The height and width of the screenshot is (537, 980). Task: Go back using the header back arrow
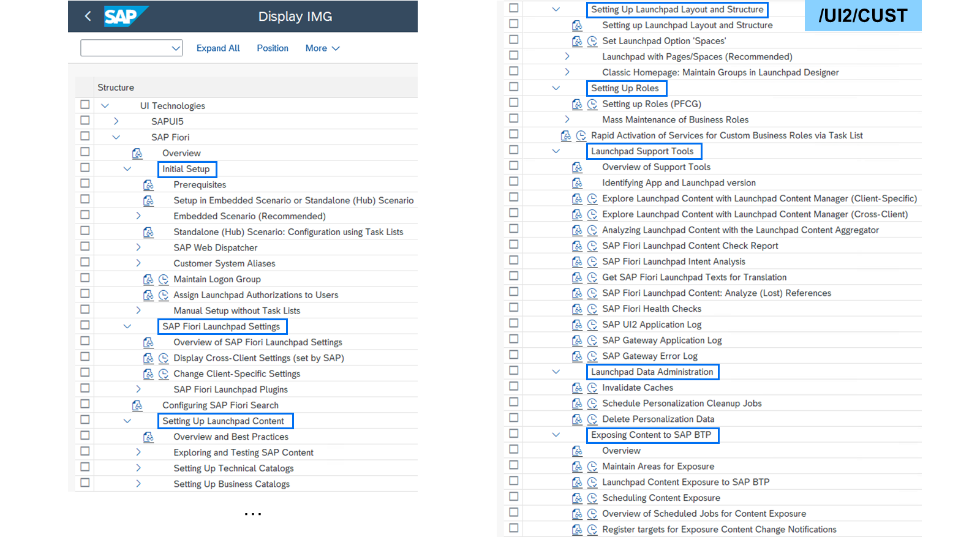(88, 17)
